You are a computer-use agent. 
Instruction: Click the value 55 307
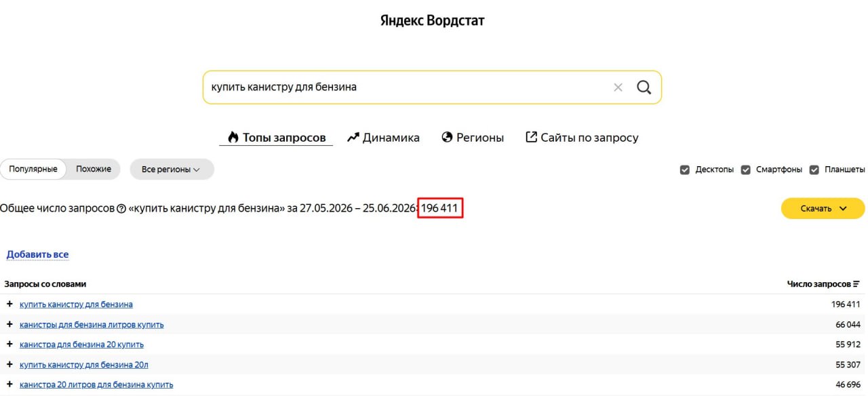pos(848,365)
